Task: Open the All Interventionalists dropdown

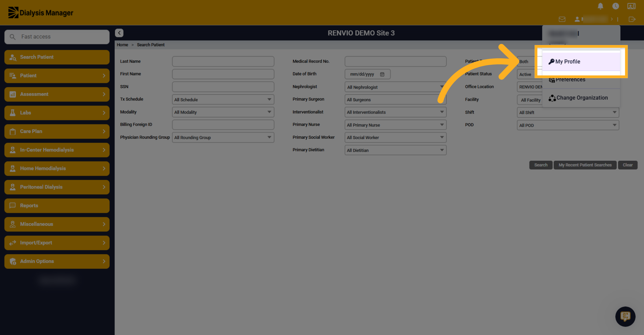Action: tap(396, 112)
